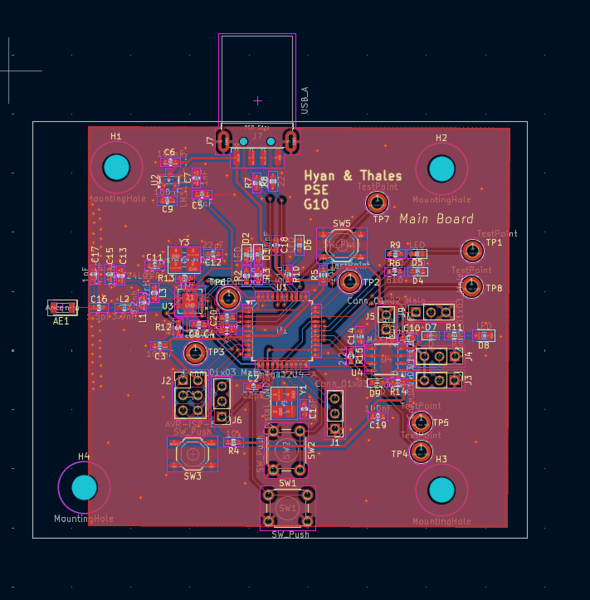
Task: Select capacitor C17
Action: [94, 274]
